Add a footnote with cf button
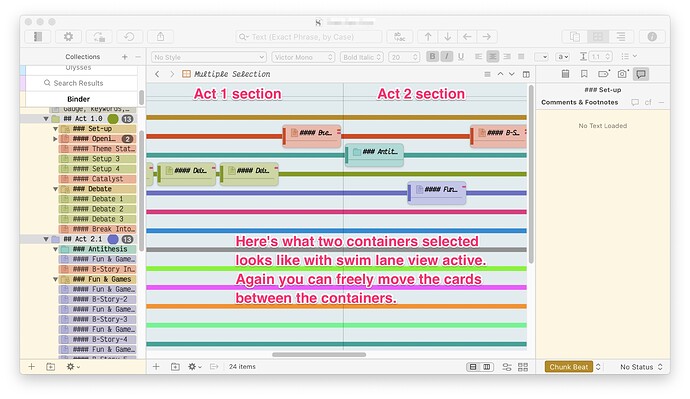Image resolution: width=690 pixels, height=399 pixels. coord(648,102)
